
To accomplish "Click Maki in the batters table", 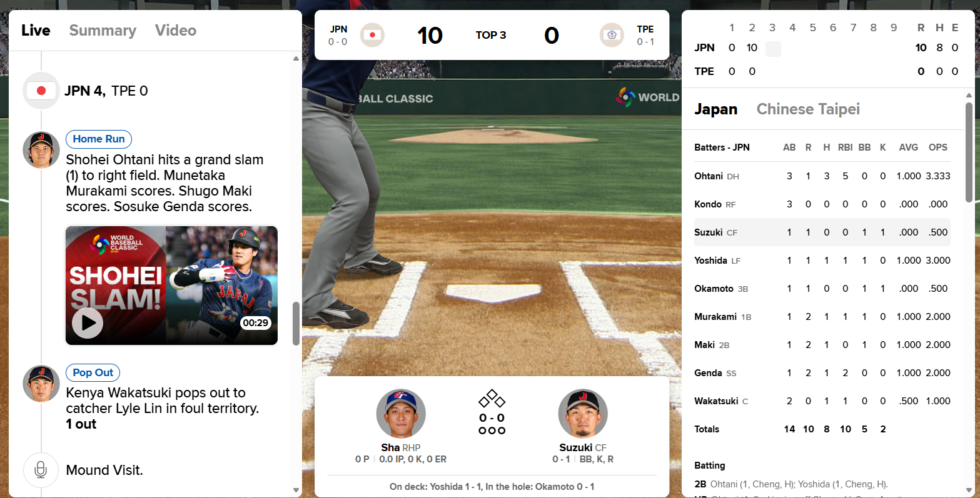I will (704, 345).
